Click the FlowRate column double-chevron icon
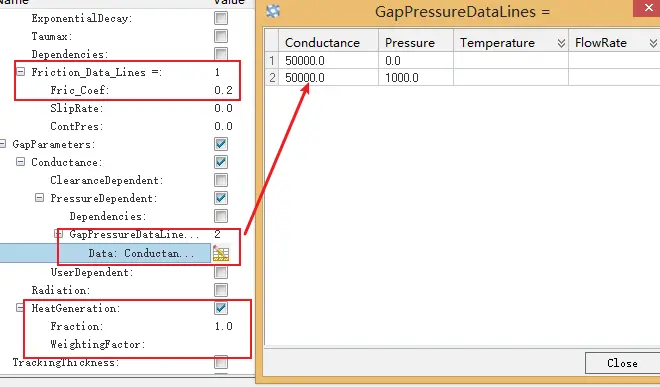 coord(653,43)
